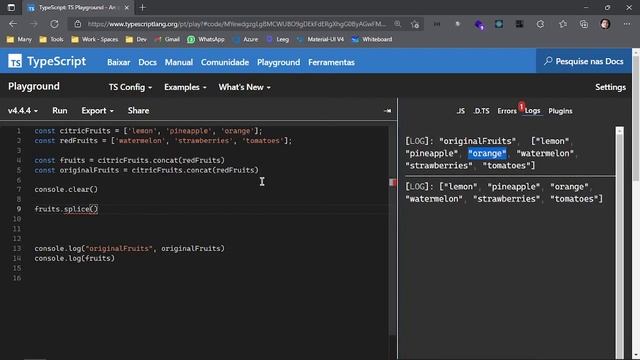Open the Mary bookmarks folder
The width and height of the screenshot is (640, 360).
(x=19, y=39)
